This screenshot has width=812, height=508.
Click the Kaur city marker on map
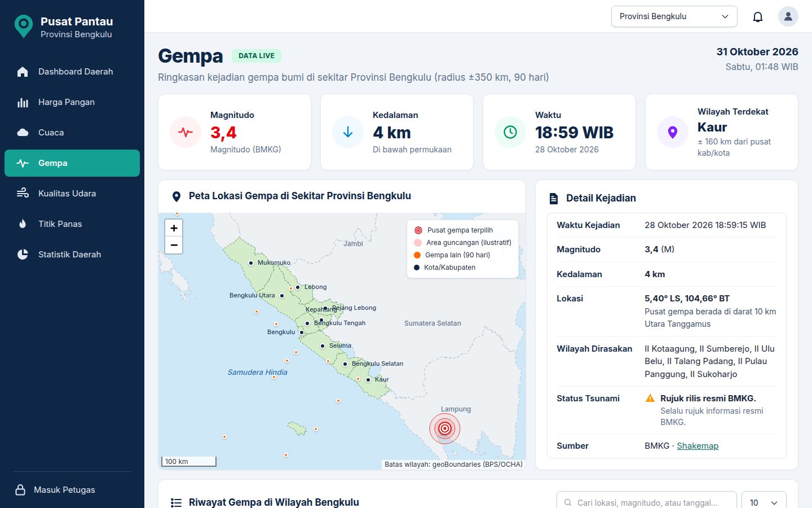pyautogui.click(x=368, y=380)
